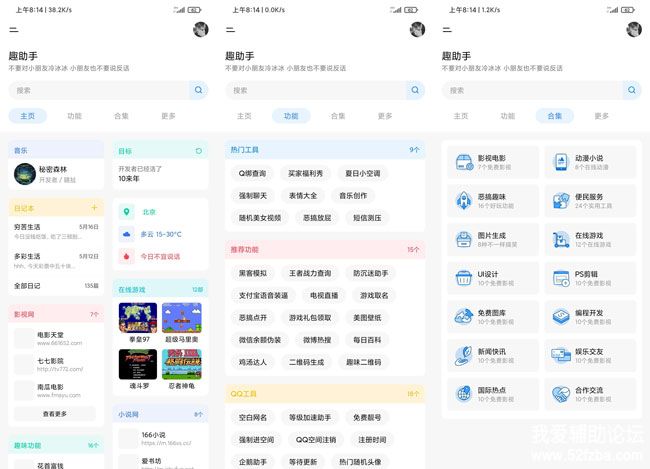
Task: Tap the cloud weather icon beside 多云
Action: (126, 234)
